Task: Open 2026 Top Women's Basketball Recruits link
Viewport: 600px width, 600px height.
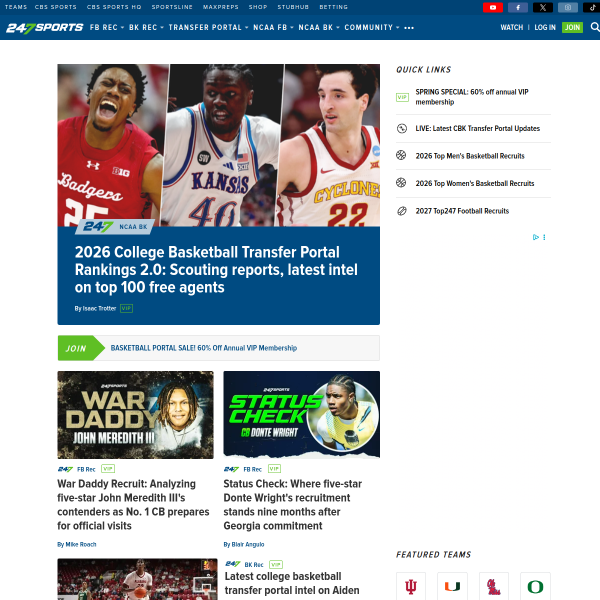Action: click(x=475, y=183)
